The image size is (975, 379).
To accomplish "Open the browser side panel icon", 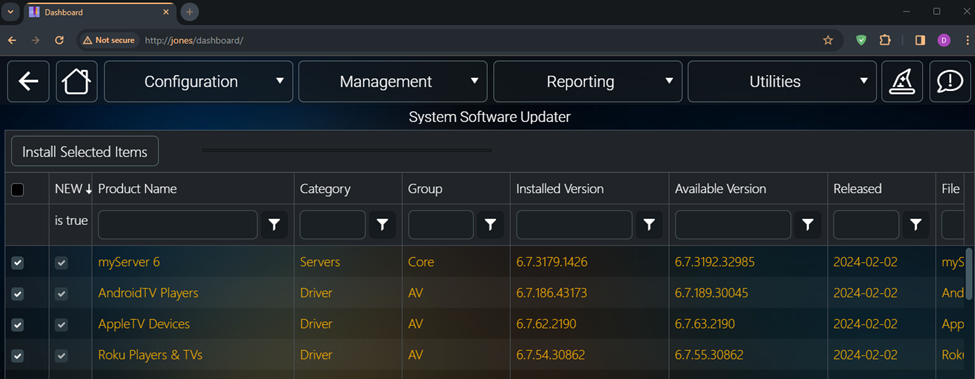I will tap(920, 40).
